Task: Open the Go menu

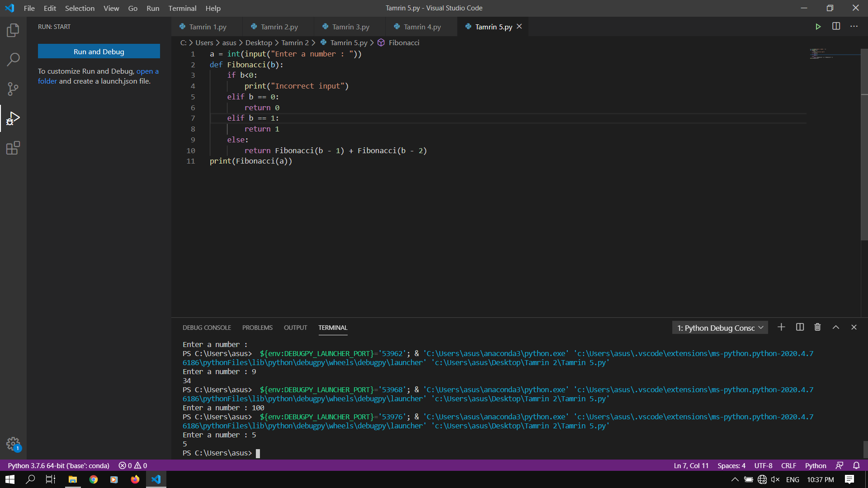Action: (133, 8)
